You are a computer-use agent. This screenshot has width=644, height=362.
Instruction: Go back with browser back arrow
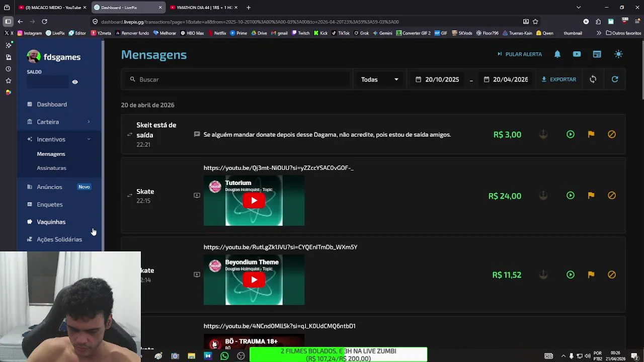tap(20, 22)
